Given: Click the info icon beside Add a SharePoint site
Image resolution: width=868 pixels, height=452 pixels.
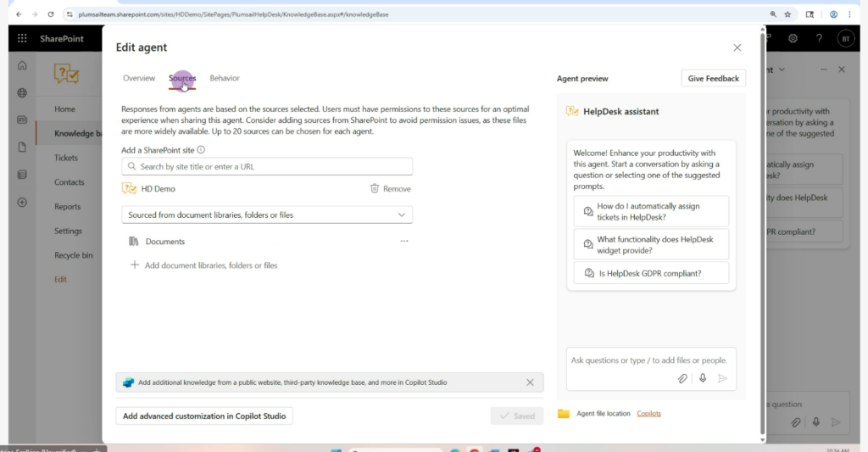Looking at the screenshot, I should (201, 149).
